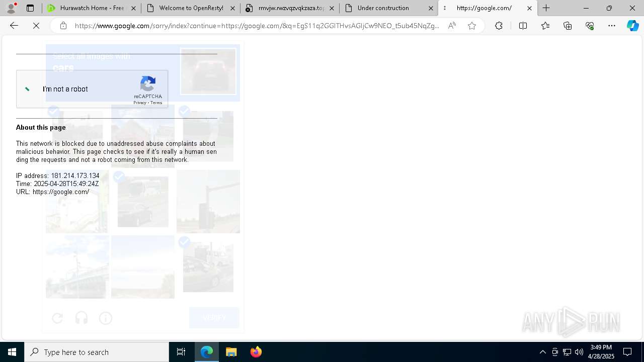This screenshot has height=362, width=644.
Task: Select the https://google.com/ tab
Action: click(x=488, y=8)
